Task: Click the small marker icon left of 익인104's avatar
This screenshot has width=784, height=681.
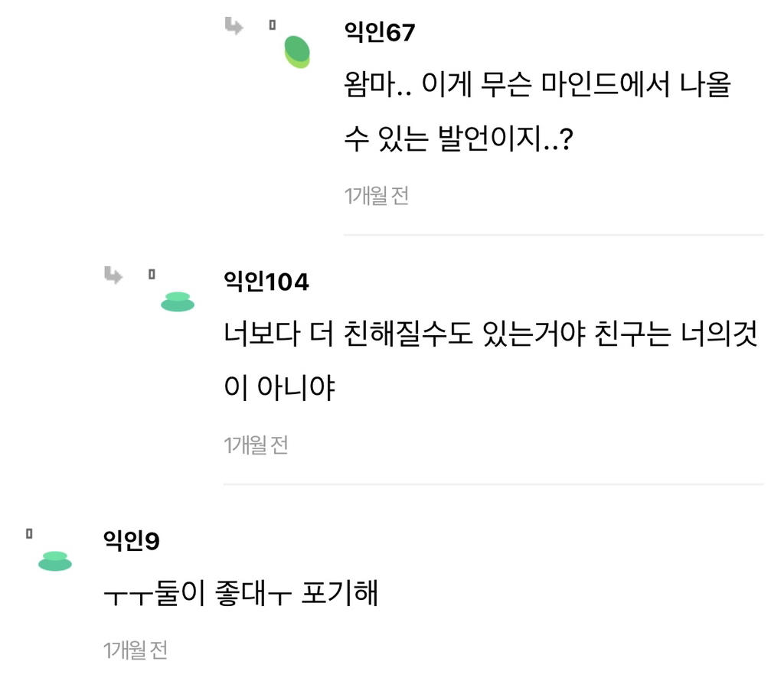Action: coord(152,274)
